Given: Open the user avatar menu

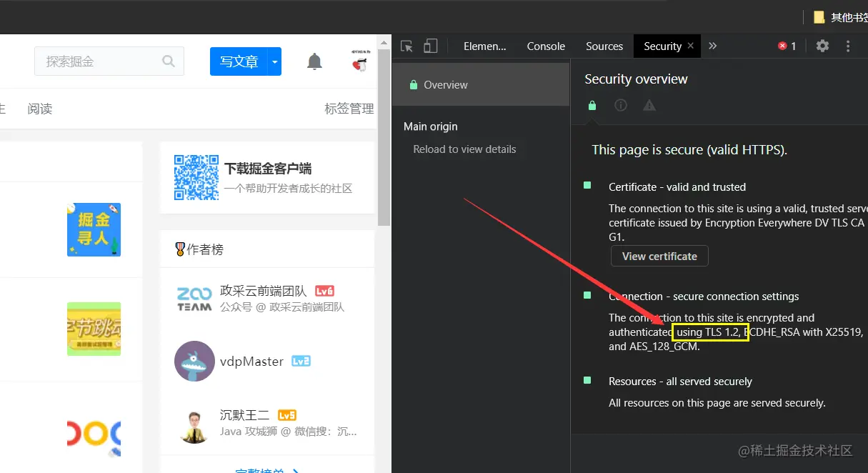Looking at the screenshot, I should [360, 61].
